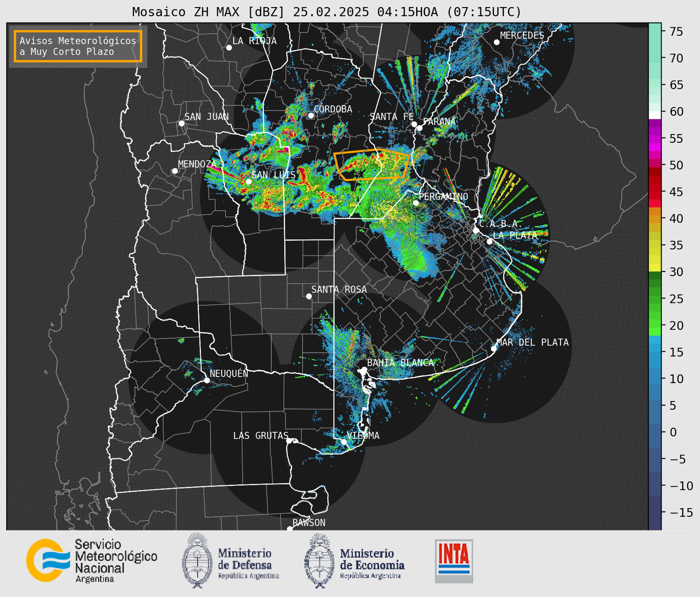Click the SAN JUAN label text
This screenshot has width=700, height=597.
point(207,117)
